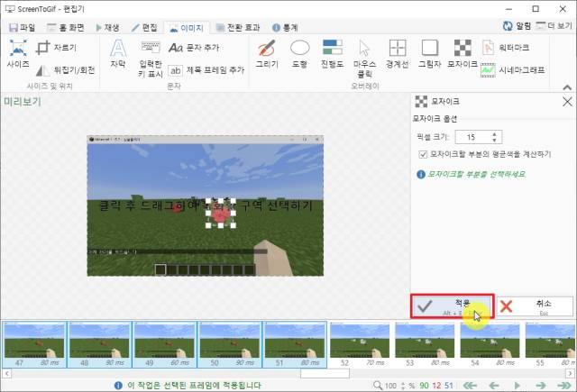This screenshot has height=392, width=577.
Task: Open the 자막 caption tool
Action: pyautogui.click(x=118, y=54)
